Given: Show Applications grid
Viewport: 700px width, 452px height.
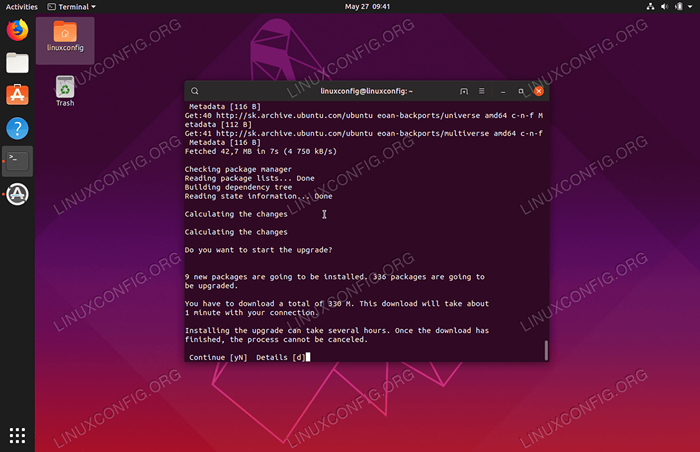Looking at the screenshot, I should 17,435.
